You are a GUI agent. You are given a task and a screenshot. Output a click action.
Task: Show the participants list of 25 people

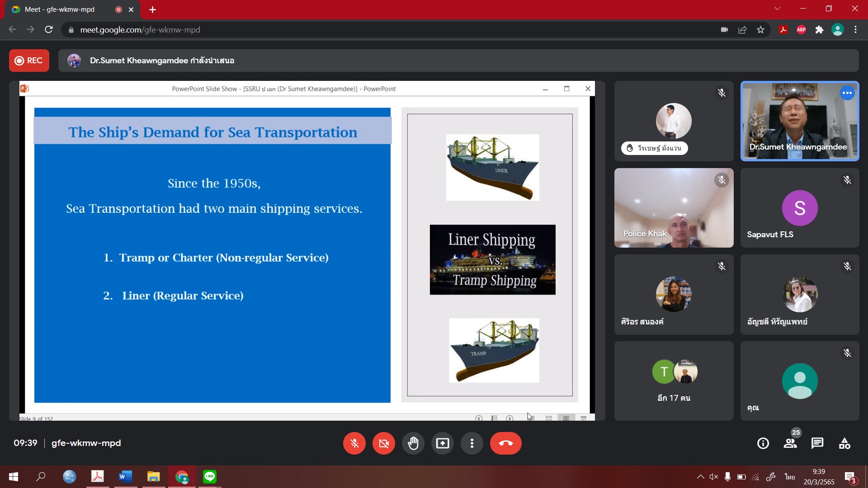(x=790, y=443)
